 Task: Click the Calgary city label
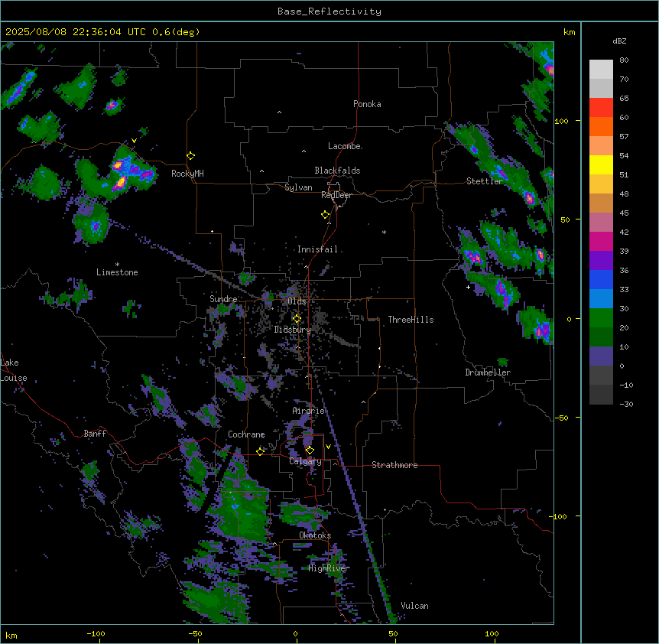306,461
